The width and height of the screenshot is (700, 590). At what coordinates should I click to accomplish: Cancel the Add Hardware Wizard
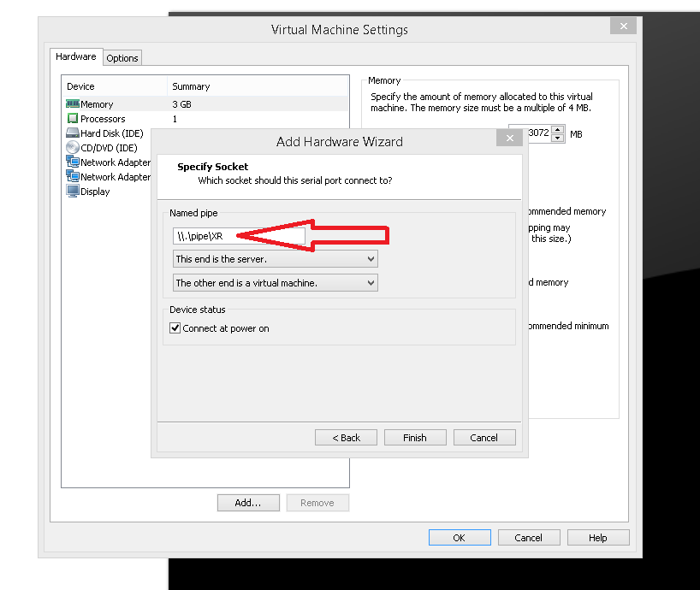pos(484,438)
